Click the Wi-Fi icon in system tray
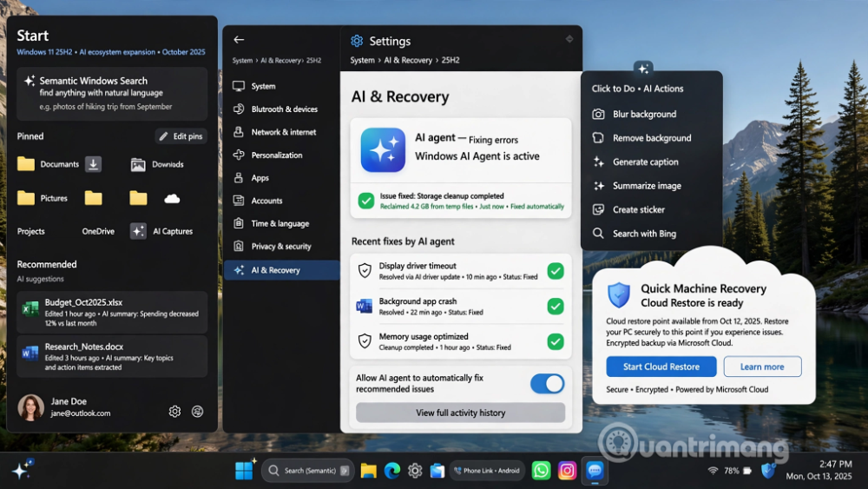 713,471
